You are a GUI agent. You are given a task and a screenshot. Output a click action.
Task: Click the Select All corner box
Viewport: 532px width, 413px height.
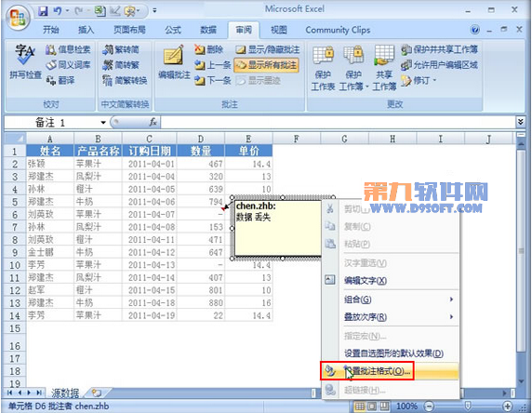15,139
